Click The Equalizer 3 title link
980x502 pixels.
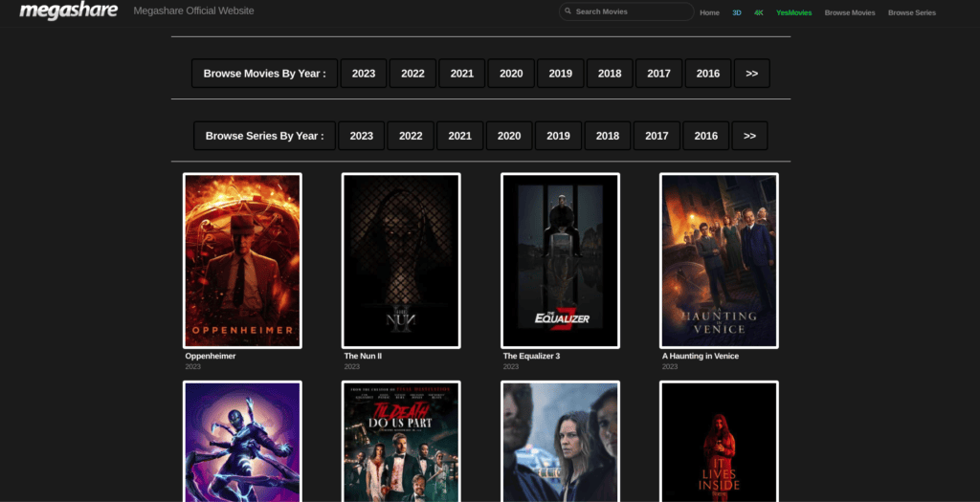531,356
